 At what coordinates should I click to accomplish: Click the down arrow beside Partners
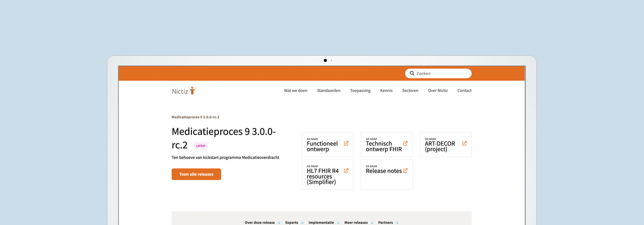tap(397, 222)
